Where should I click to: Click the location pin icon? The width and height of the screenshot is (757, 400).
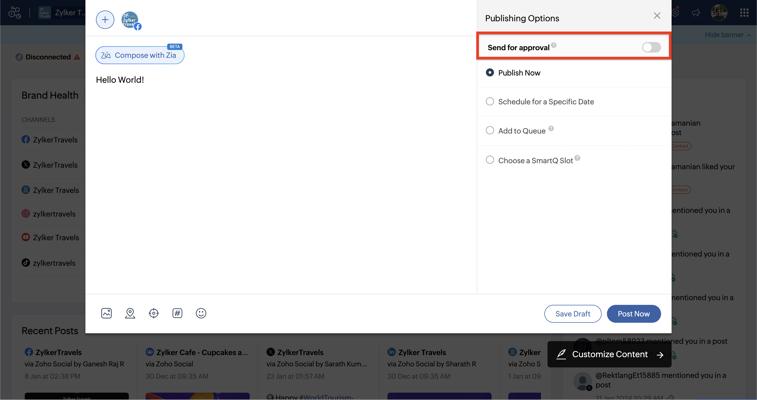[130, 313]
